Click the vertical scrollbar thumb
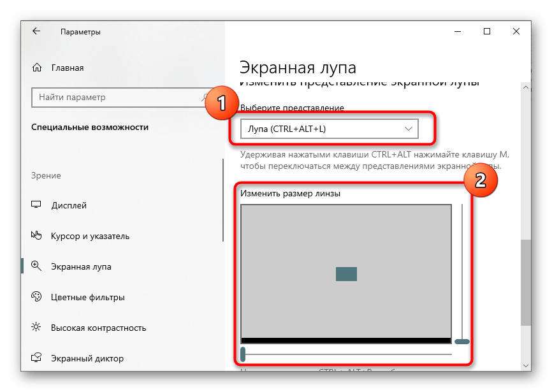The height and width of the screenshot is (392, 552). coord(525,282)
